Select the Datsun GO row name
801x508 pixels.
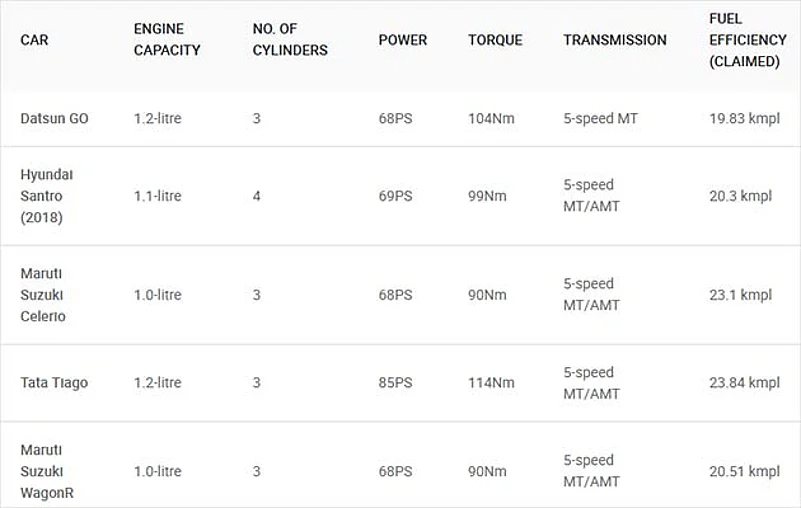(x=54, y=118)
